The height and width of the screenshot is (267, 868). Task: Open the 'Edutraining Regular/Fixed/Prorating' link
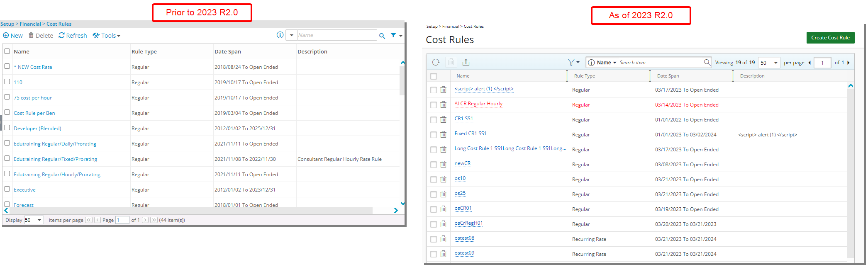55,159
